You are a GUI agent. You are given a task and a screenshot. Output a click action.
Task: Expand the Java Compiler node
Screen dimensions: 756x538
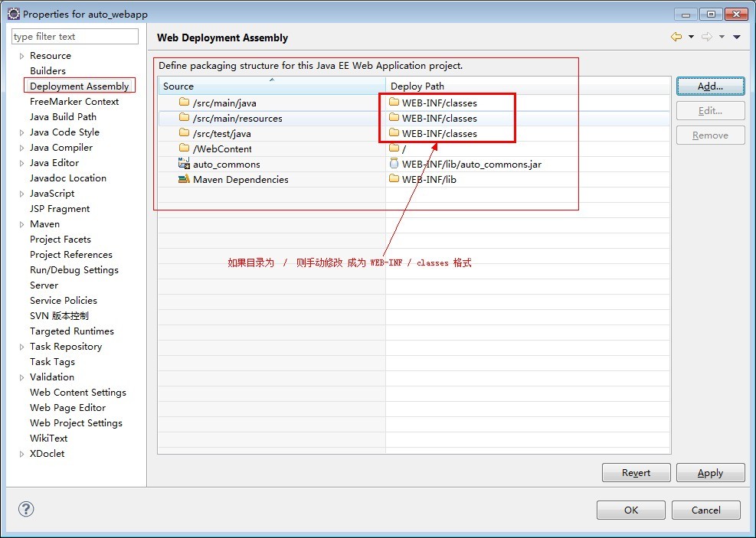pos(21,148)
